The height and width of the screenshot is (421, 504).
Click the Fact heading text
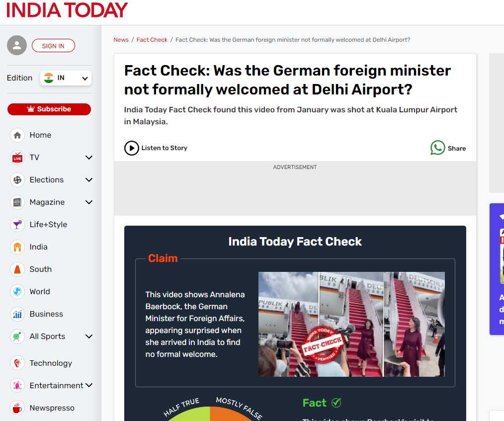pyautogui.click(x=314, y=403)
